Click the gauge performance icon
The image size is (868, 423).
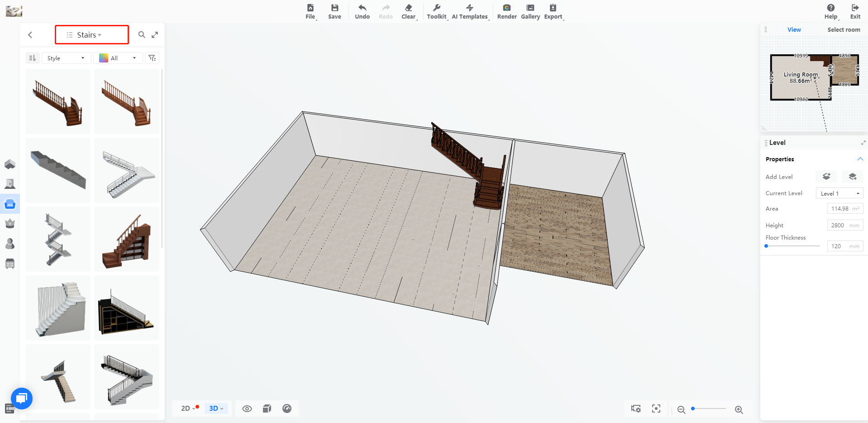pos(287,409)
